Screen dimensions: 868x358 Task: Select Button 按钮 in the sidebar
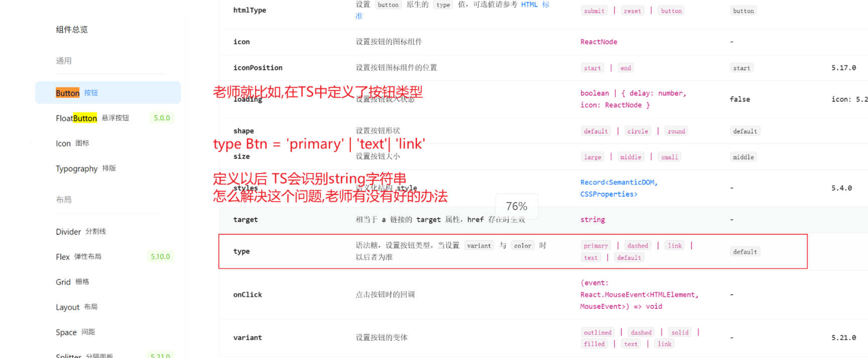[108, 93]
